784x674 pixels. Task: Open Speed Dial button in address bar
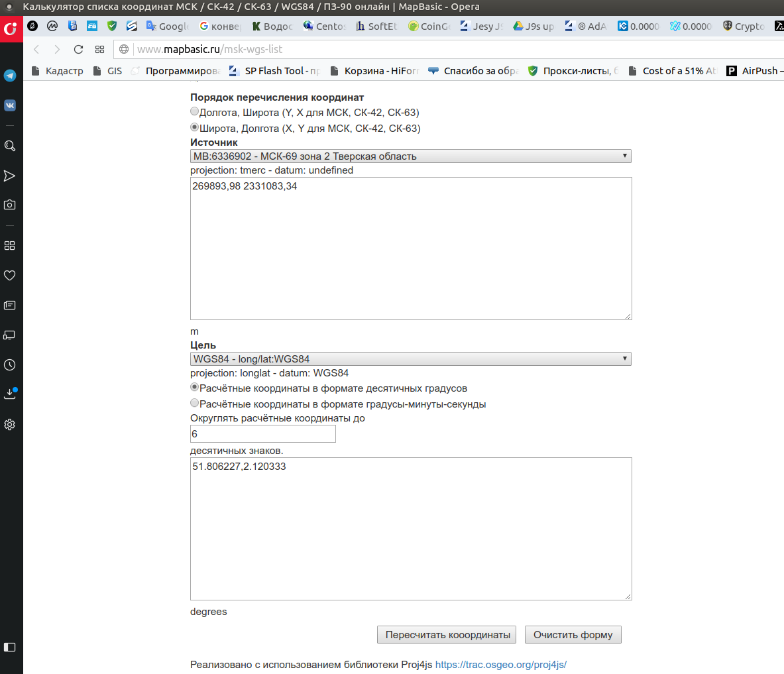tap(99, 49)
